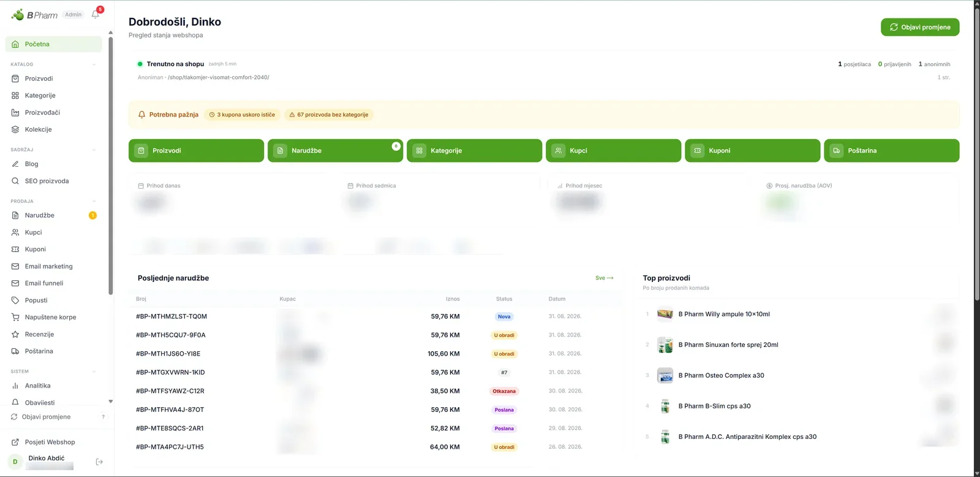Click the Proizvođači icon in sidebar

click(15, 113)
